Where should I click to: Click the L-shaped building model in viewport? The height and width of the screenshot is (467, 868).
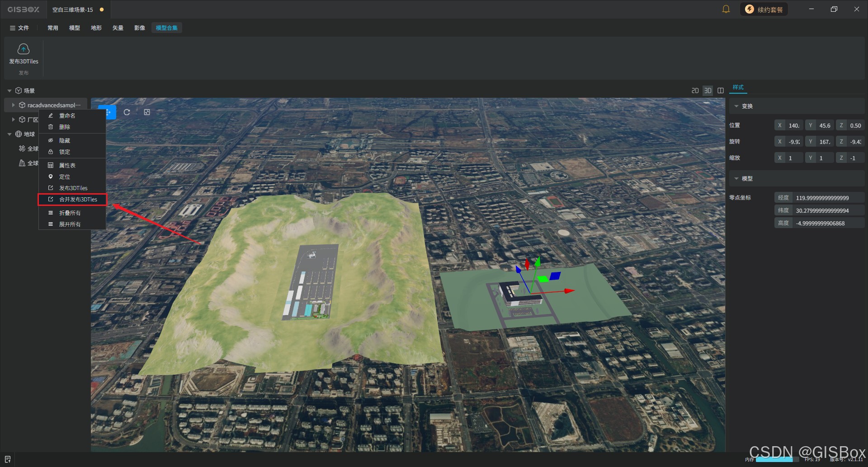pos(520,294)
